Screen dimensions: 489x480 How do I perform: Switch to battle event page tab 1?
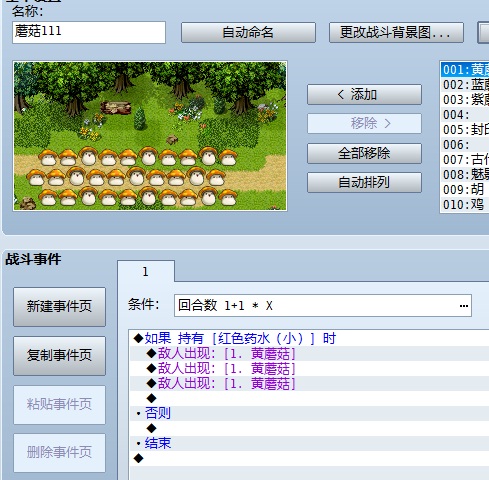click(x=146, y=272)
